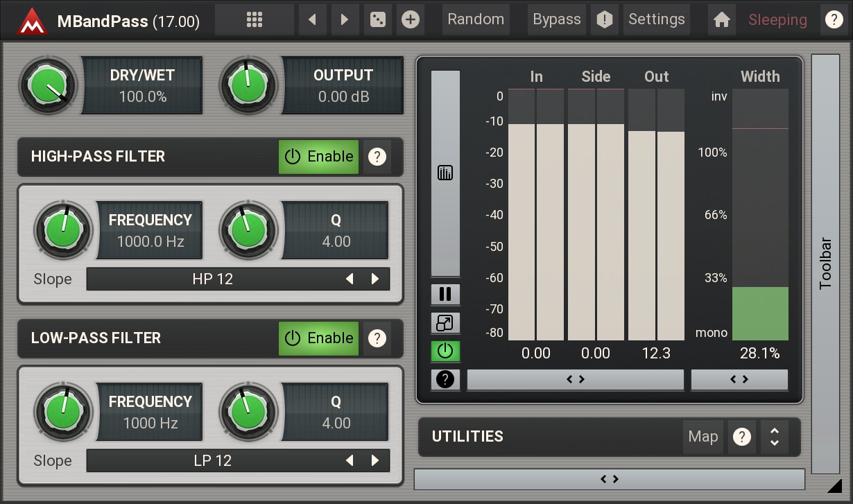The image size is (853, 504).
Task: Open the HP 12 slope selector
Action: 212,279
